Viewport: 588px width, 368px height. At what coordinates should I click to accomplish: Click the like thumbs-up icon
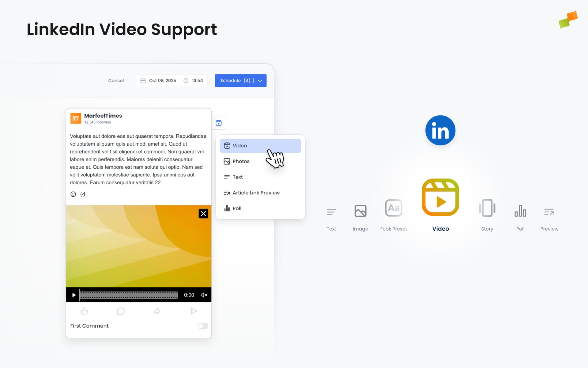coord(84,311)
